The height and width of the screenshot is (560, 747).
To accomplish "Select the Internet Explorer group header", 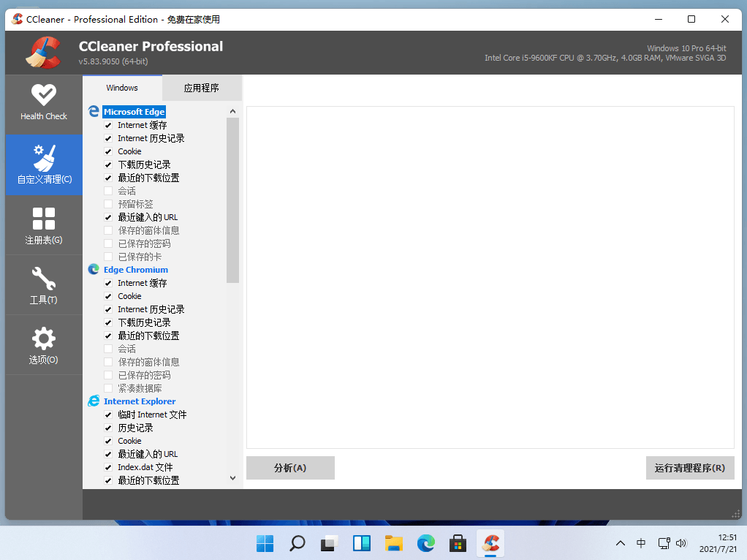I will coord(140,401).
